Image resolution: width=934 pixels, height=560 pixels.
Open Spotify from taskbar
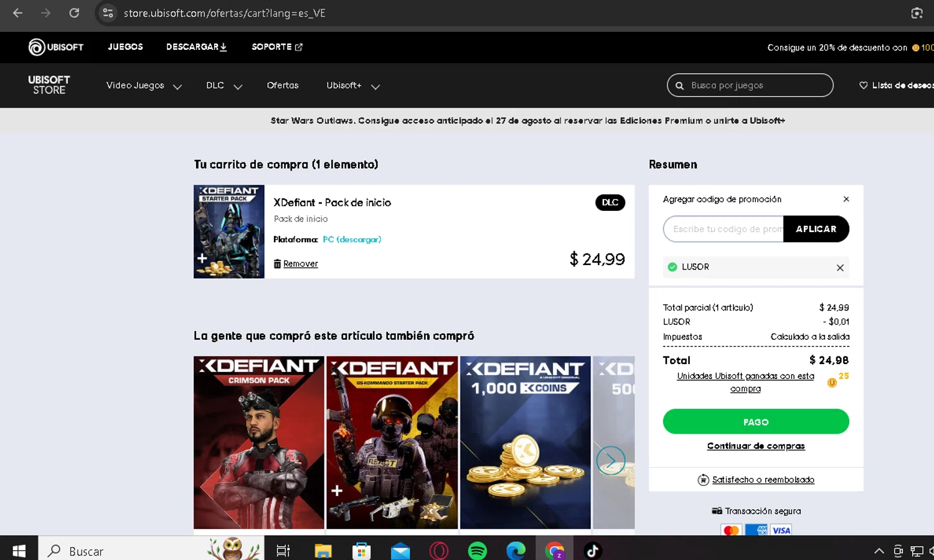478,551
